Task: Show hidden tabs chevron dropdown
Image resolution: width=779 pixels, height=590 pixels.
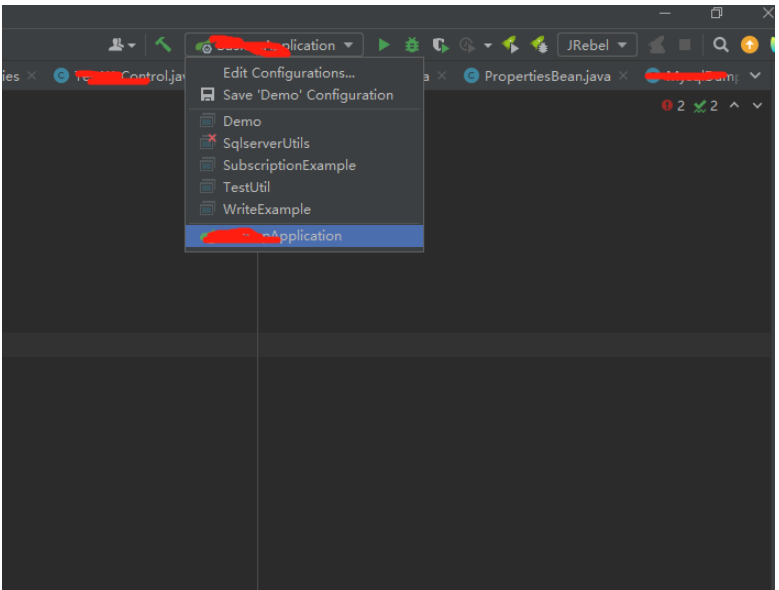Action: 755,75
